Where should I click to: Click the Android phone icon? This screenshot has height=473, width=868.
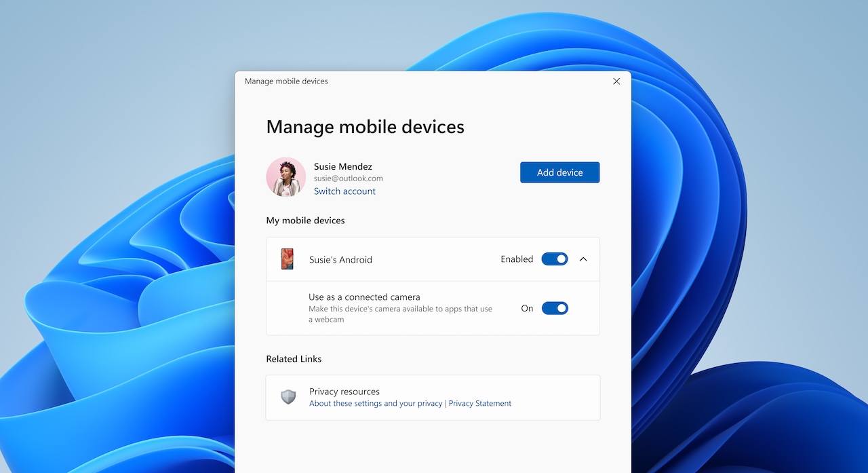[x=288, y=259]
